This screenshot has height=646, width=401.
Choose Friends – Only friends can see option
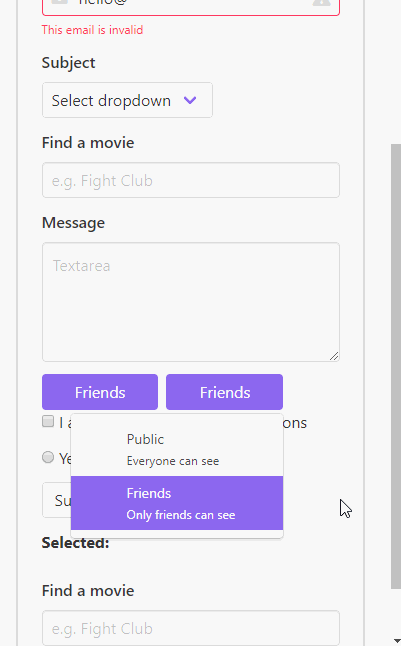coord(177,503)
